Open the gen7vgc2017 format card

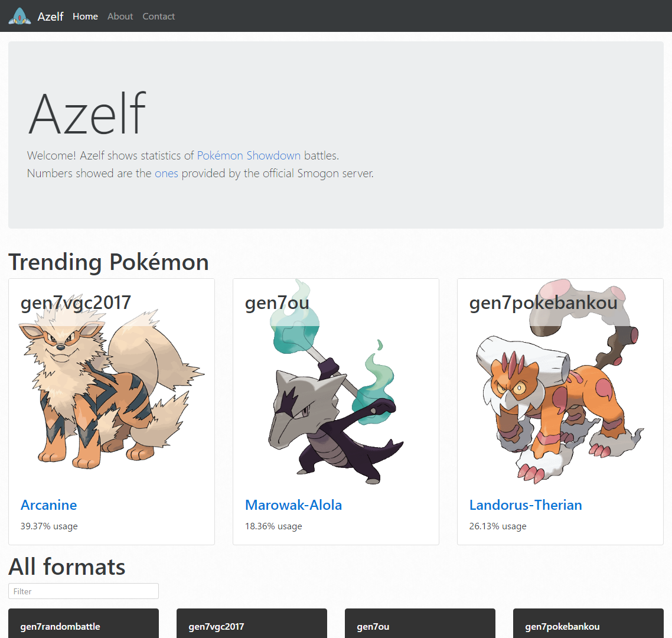click(x=252, y=624)
